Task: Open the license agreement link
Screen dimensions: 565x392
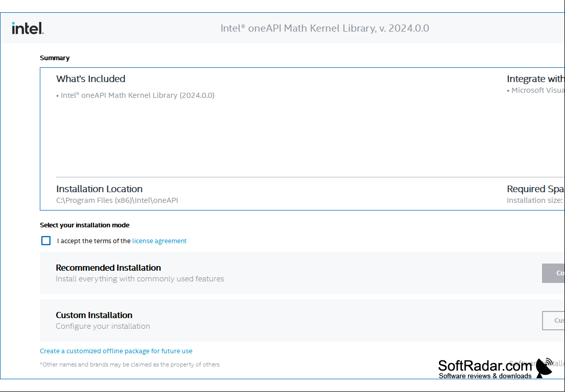Action: pyautogui.click(x=159, y=241)
